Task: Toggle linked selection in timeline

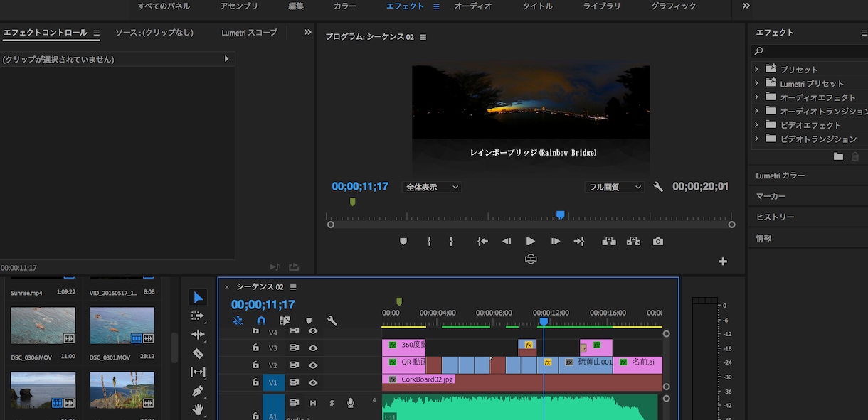Action: (285, 321)
